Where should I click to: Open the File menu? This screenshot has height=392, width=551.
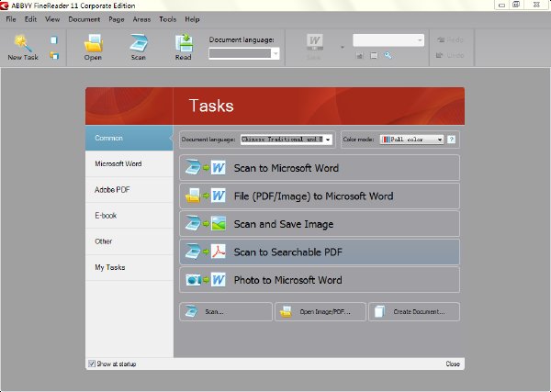click(11, 19)
